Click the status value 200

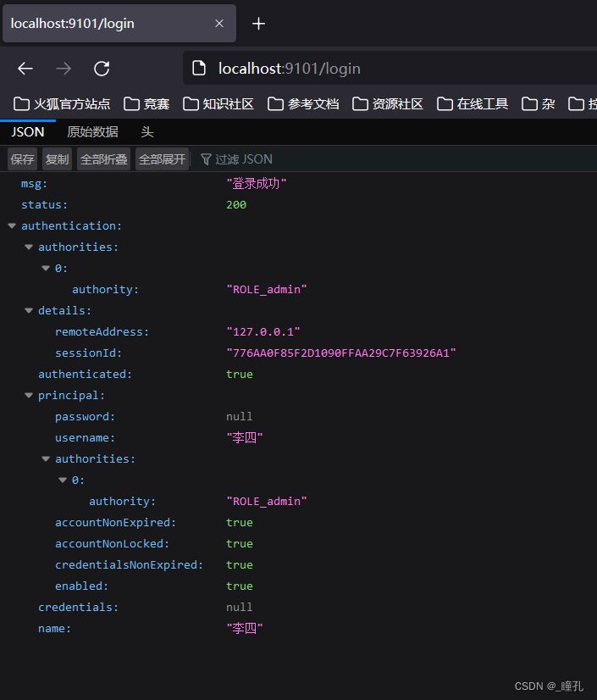236,205
